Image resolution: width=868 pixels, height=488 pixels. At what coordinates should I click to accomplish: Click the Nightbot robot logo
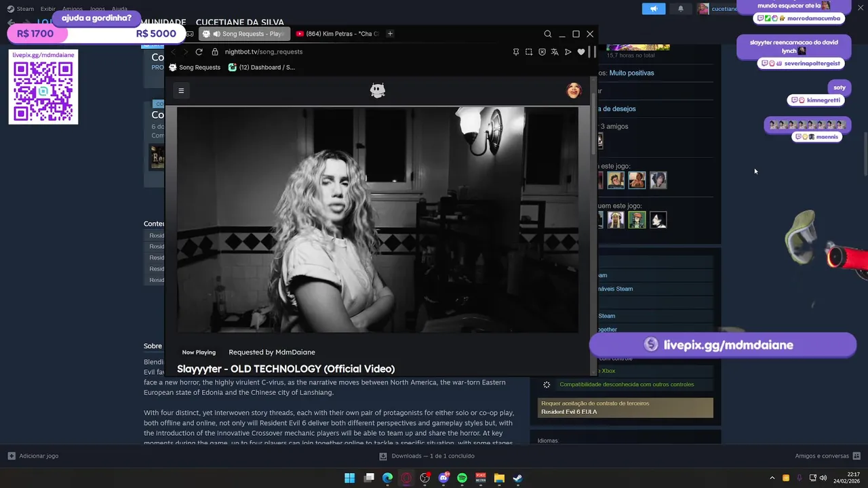[378, 91]
